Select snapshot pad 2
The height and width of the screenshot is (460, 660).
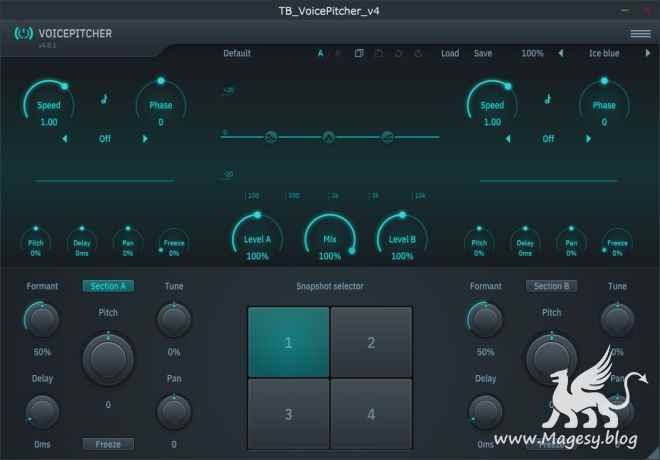point(371,342)
